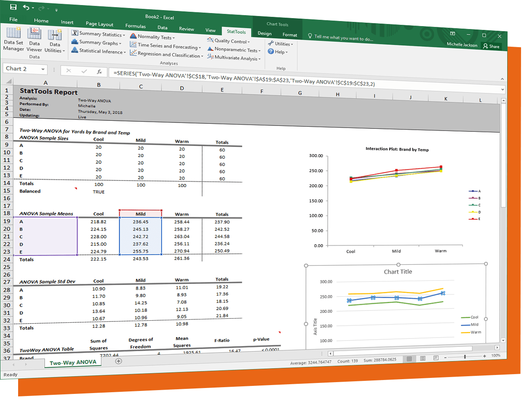Image resolution: width=532 pixels, height=404 pixels.
Task: Switch to Normal view in status bar
Action: [409, 359]
